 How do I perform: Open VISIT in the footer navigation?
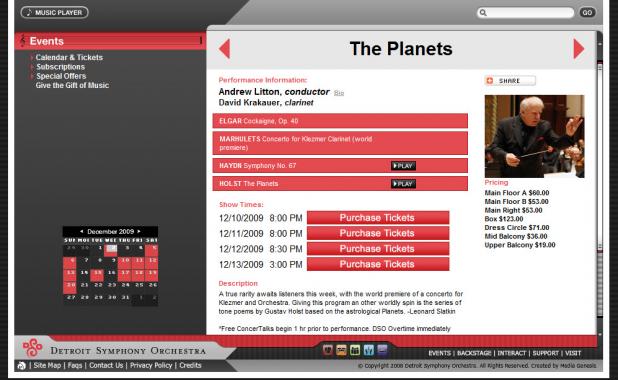(x=573, y=353)
